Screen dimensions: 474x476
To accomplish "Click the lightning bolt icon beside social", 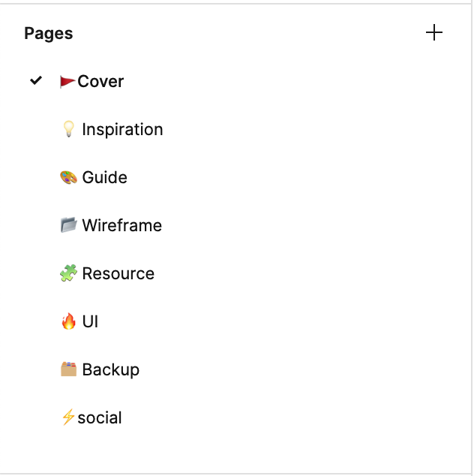I will pos(67,417).
